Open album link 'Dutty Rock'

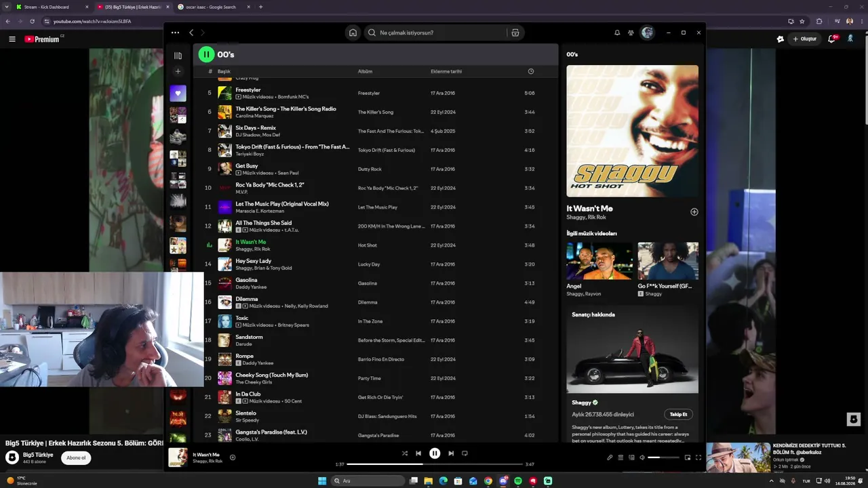point(370,169)
